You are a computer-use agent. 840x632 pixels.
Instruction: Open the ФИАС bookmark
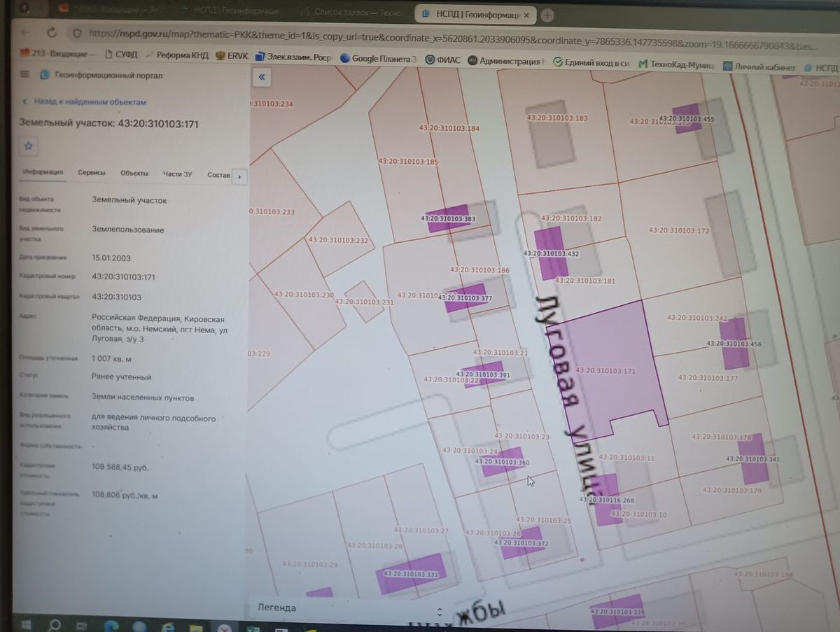(443, 60)
